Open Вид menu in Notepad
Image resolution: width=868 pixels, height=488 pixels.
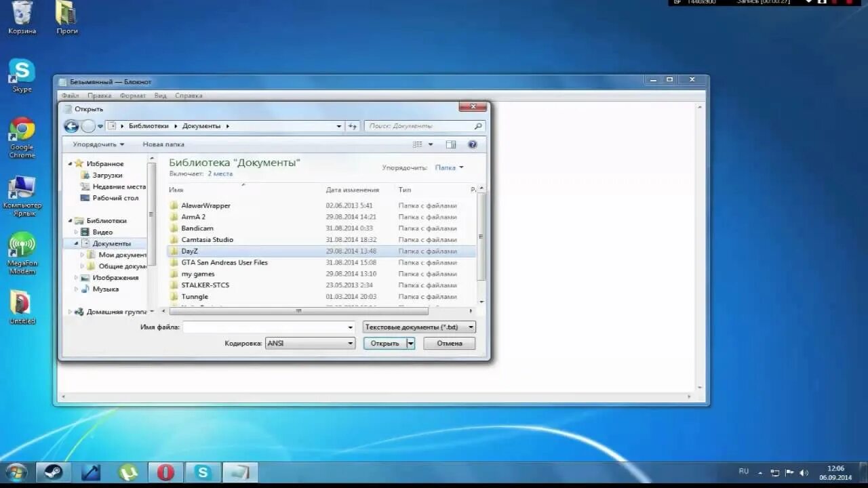(160, 96)
